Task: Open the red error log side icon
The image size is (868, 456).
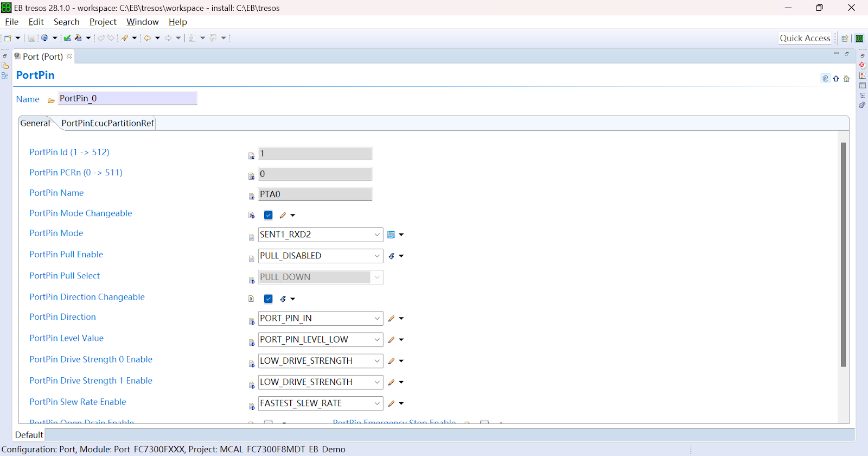Action: click(862, 66)
